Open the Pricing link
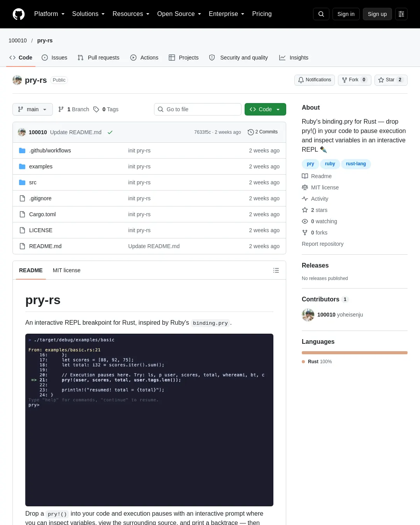Viewport: 420px width, 525px height. pyautogui.click(x=262, y=14)
